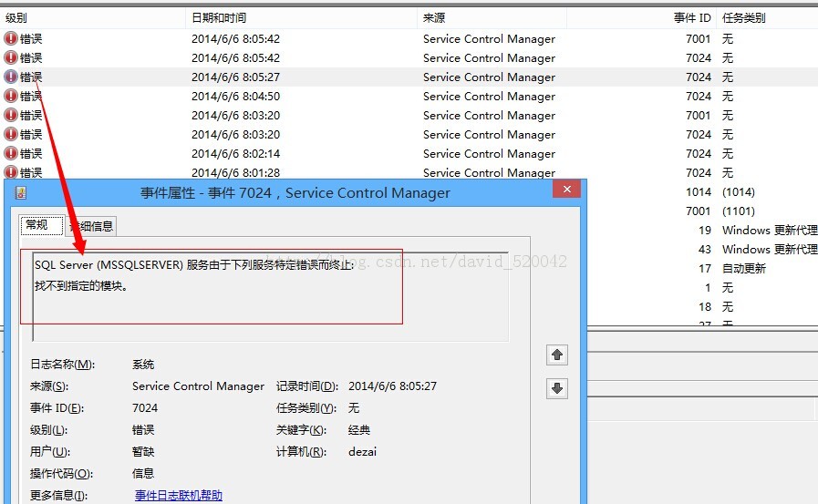Click error icon of 8:03:20 event 7024 row
This screenshot has height=504, width=818.
click(x=11, y=134)
